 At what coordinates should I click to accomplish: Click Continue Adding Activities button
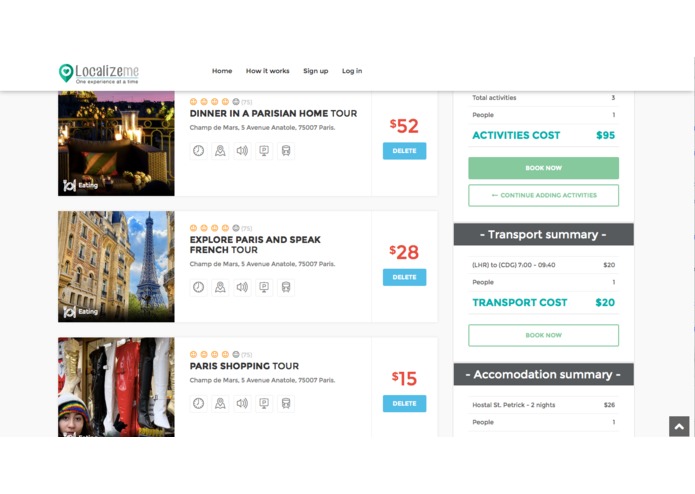[x=543, y=195]
